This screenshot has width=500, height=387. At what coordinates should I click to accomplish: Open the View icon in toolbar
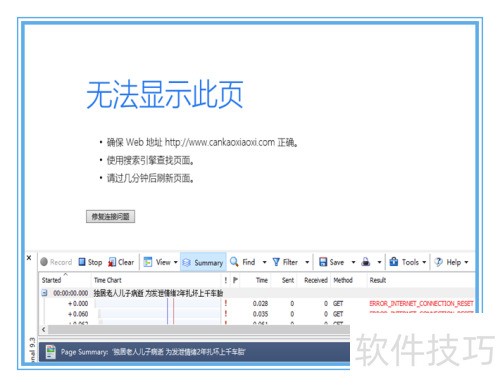[x=148, y=262]
